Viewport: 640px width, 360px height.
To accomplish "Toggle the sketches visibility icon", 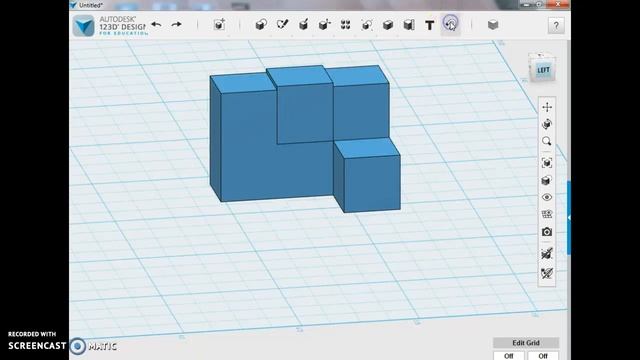I will click(547, 273).
